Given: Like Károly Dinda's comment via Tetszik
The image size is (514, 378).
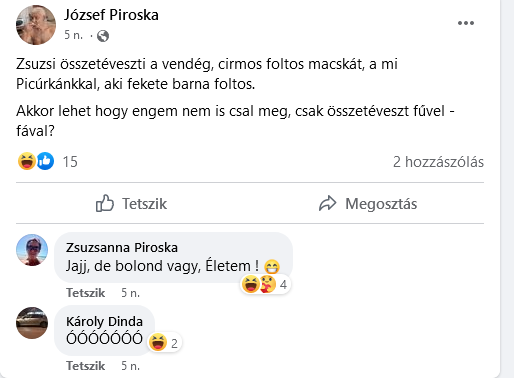Looking at the screenshot, I should click(86, 366).
